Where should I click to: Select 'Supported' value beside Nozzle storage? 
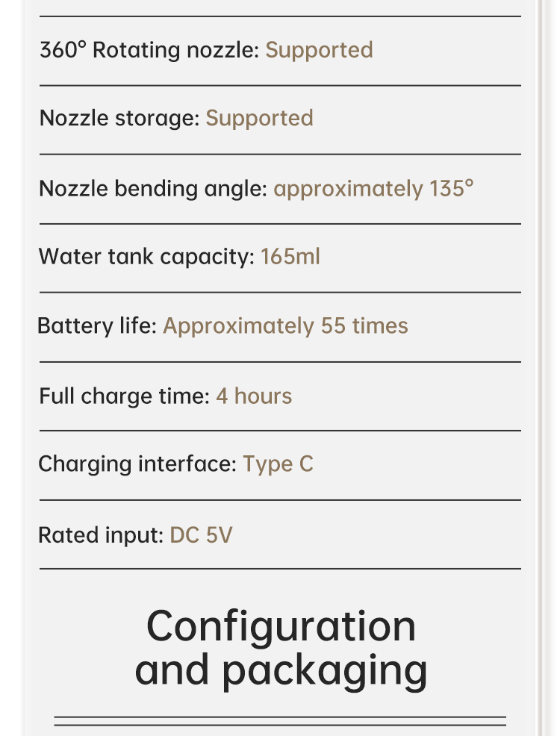[x=259, y=118]
